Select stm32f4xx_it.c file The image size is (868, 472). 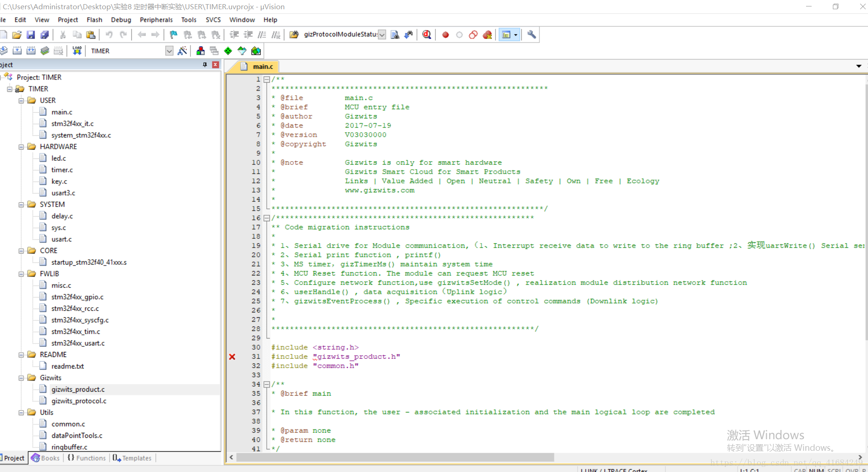pyautogui.click(x=72, y=124)
